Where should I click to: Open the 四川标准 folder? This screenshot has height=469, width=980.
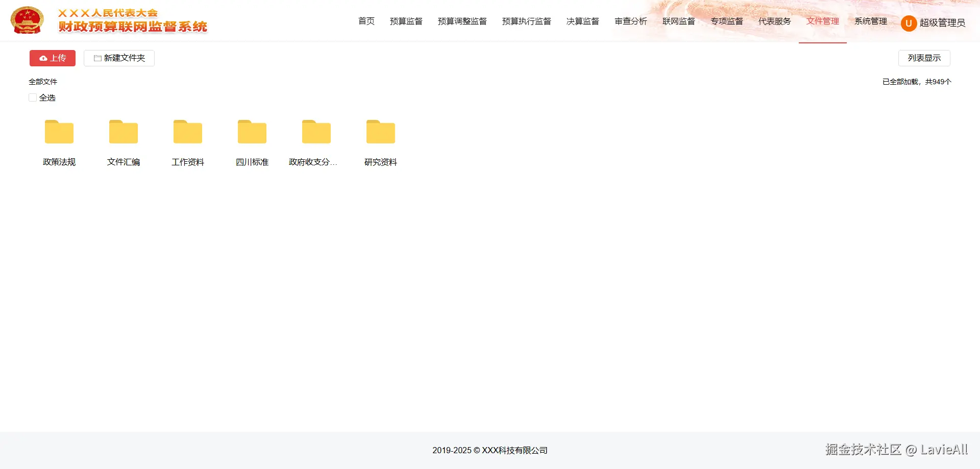[252, 132]
